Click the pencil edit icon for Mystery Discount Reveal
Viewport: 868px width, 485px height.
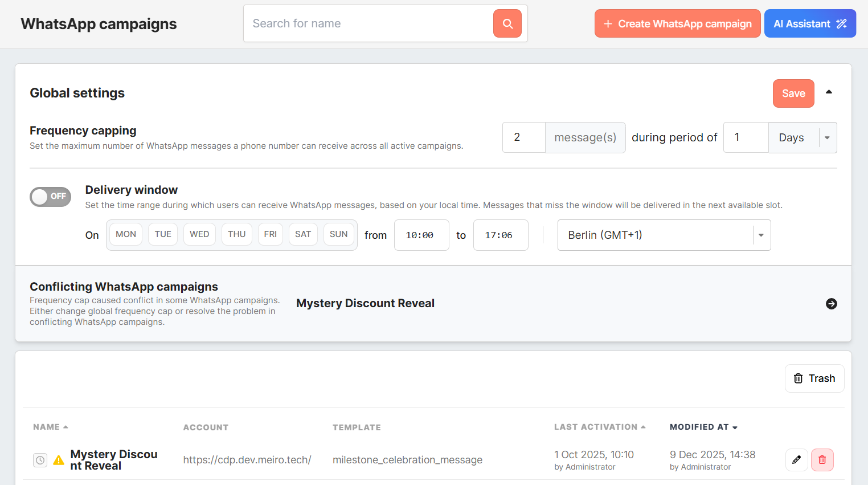pyautogui.click(x=796, y=460)
